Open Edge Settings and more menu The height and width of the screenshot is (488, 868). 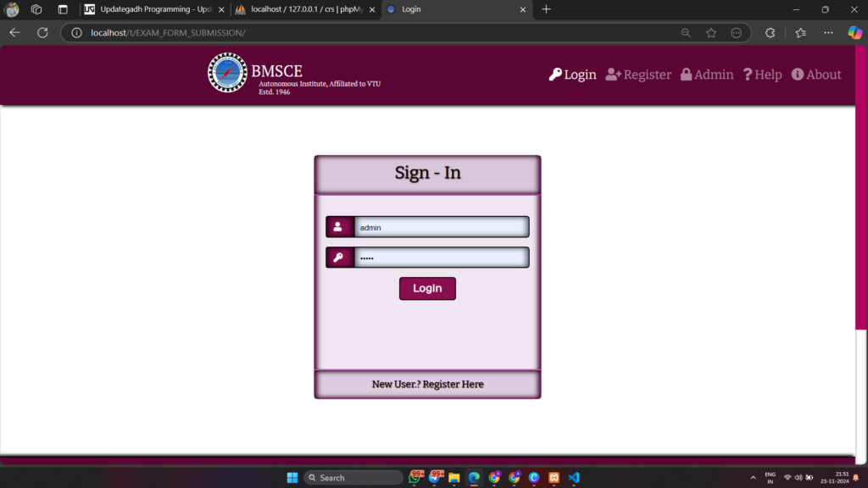(x=828, y=33)
